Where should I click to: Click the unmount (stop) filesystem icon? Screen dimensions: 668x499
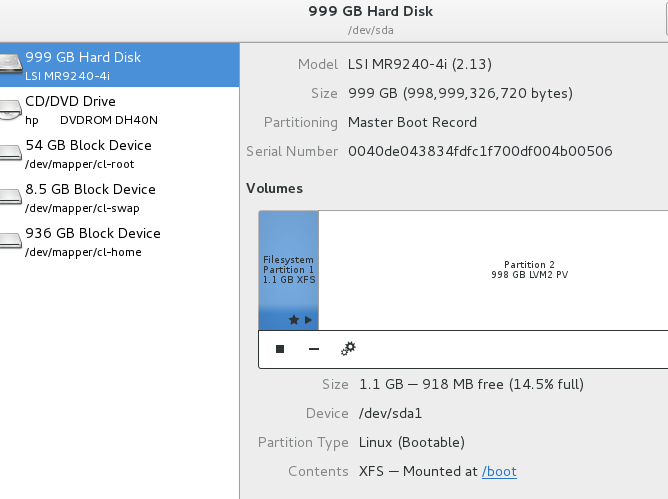point(280,349)
